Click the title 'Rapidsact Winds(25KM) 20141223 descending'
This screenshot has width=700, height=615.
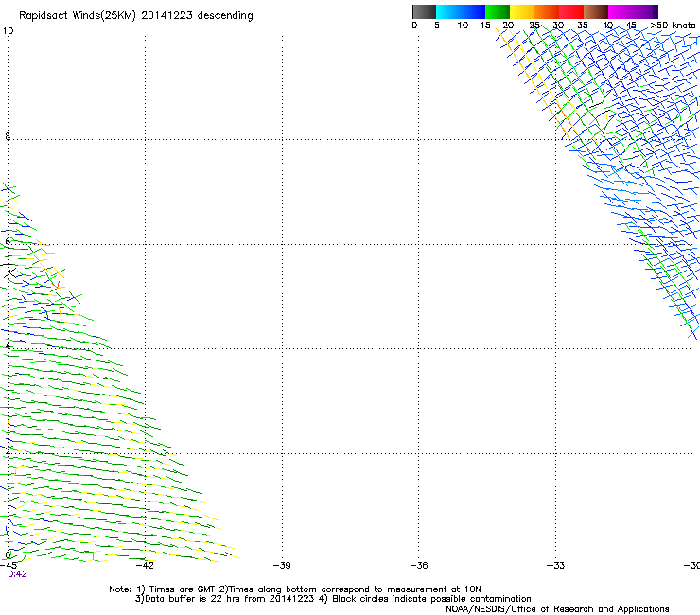[135, 16]
